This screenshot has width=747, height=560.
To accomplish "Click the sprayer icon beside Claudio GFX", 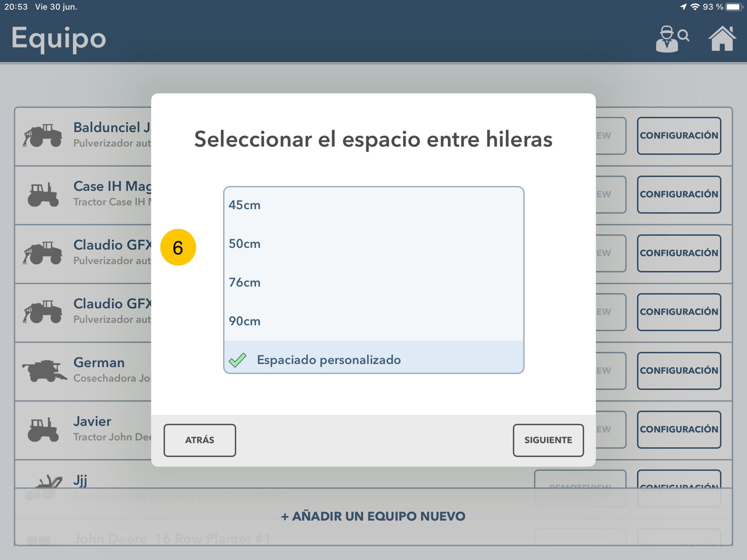I will click(x=44, y=252).
